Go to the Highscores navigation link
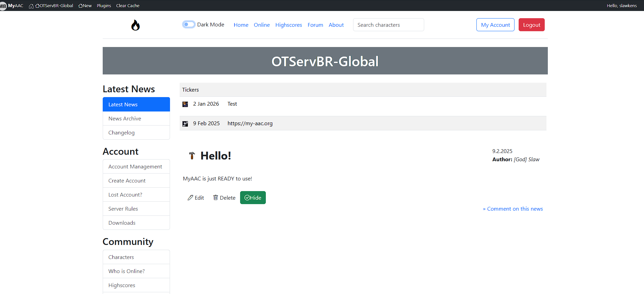This screenshot has height=294, width=644. point(289,25)
